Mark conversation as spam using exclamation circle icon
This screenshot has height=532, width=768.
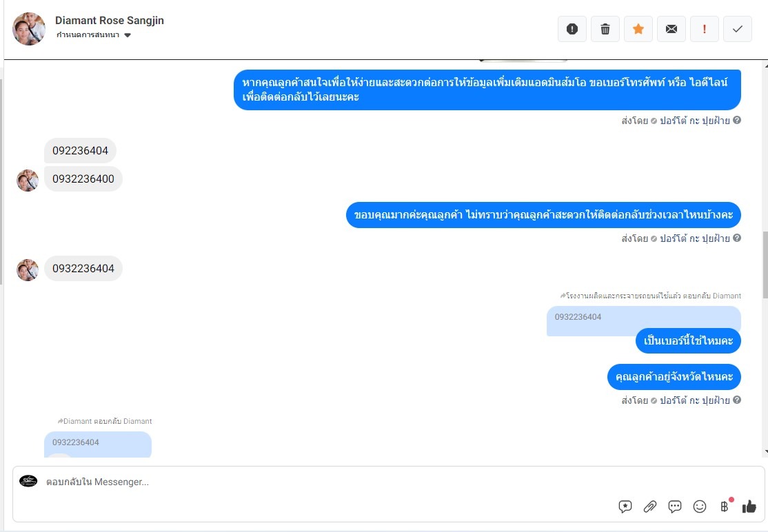[x=572, y=29]
